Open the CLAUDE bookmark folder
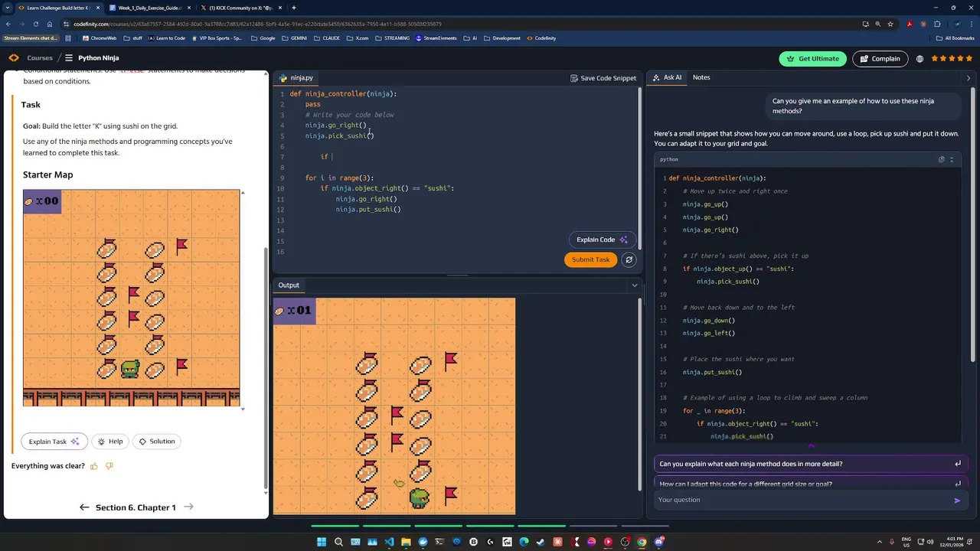 [x=327, y=37]
